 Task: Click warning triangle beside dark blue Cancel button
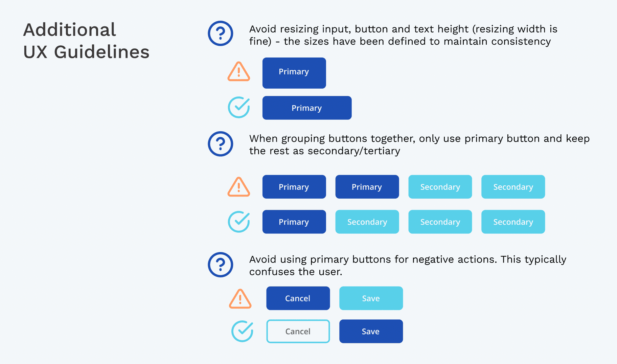tap(240, 299)
